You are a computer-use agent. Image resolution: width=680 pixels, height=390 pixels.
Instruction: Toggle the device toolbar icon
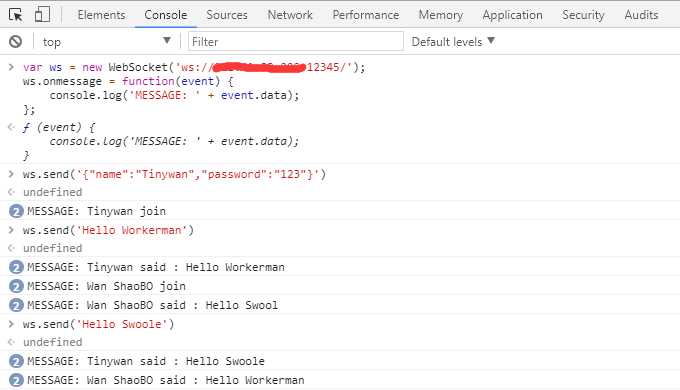click(x=42, y=14)
